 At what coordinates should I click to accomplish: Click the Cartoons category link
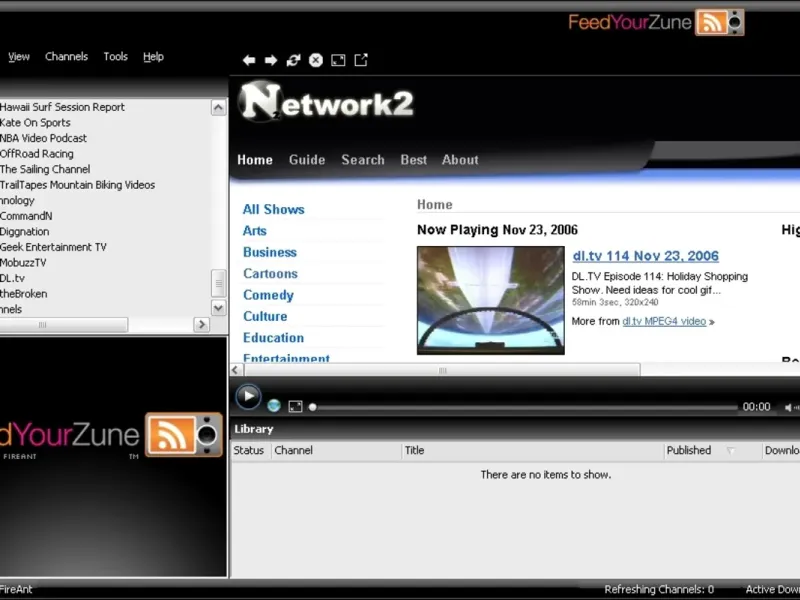270,273
